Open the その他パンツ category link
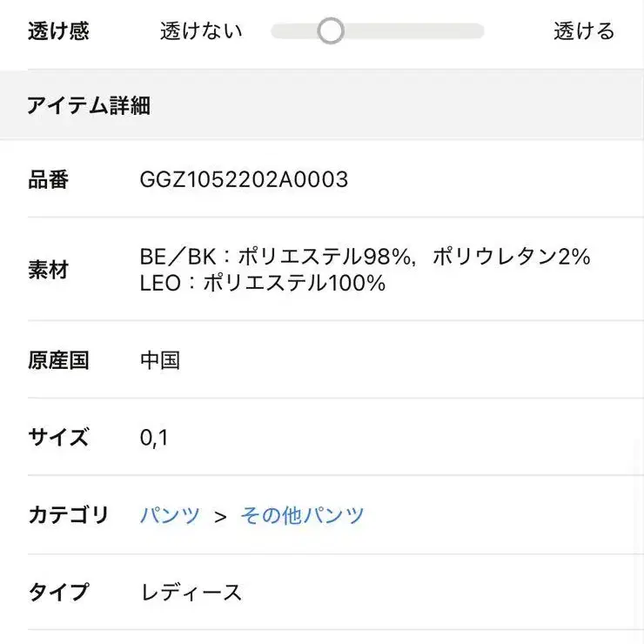 click(x=302, y=515)
